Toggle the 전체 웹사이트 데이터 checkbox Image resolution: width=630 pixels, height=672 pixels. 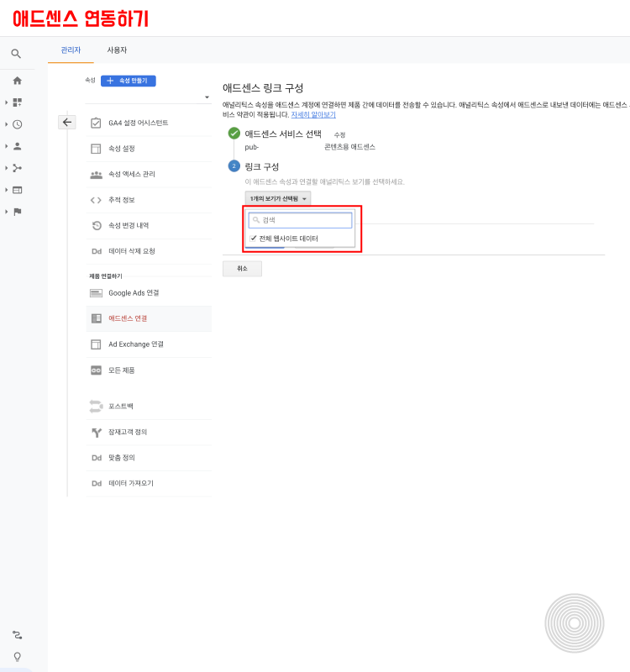tap(254, 239)
